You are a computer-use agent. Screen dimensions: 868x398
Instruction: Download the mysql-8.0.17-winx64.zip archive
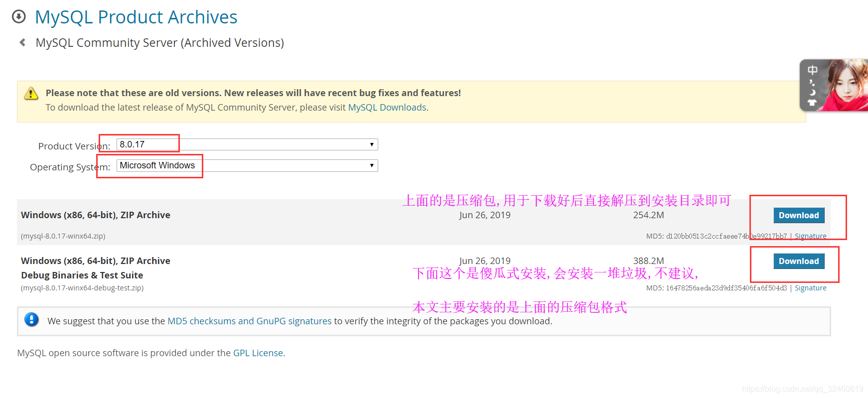[x=799, y=215]
